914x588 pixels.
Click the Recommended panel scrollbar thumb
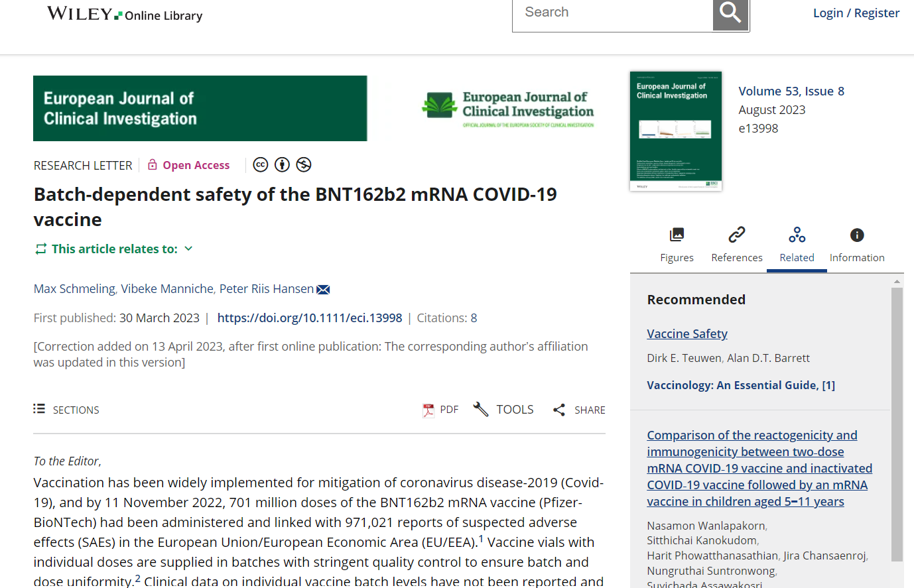tap(897, 424)
